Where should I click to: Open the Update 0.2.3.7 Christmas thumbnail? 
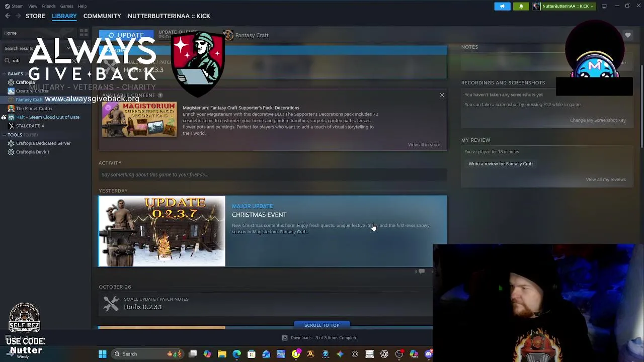coord(162,231)
